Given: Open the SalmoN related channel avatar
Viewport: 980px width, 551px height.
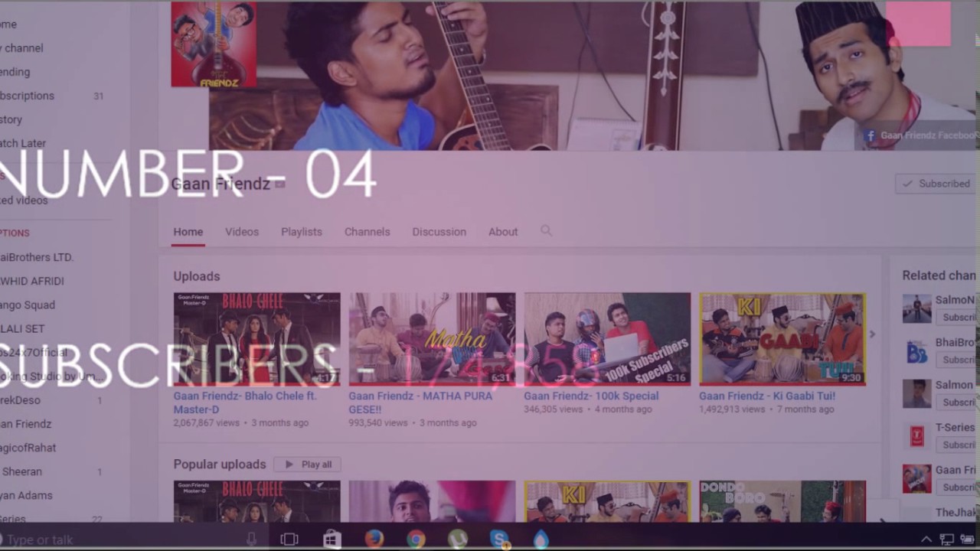Looking at the screenshot, I should [x=917, y=309].
